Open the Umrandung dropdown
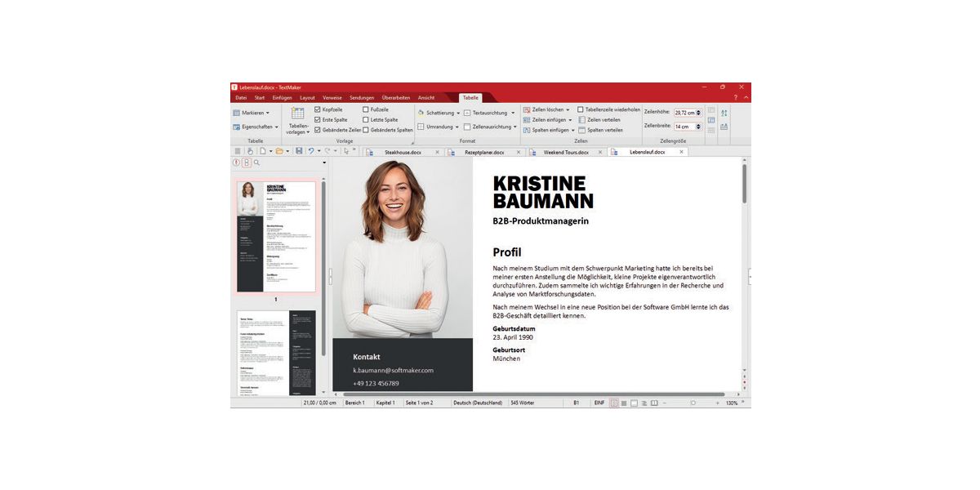980x490 pixels. click(438, 127)
